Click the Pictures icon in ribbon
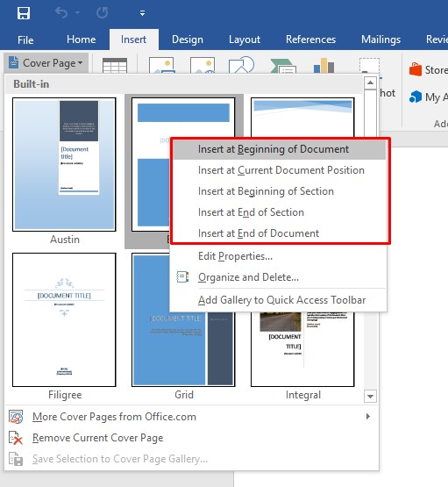448x487 pixels. click(161, 65)
